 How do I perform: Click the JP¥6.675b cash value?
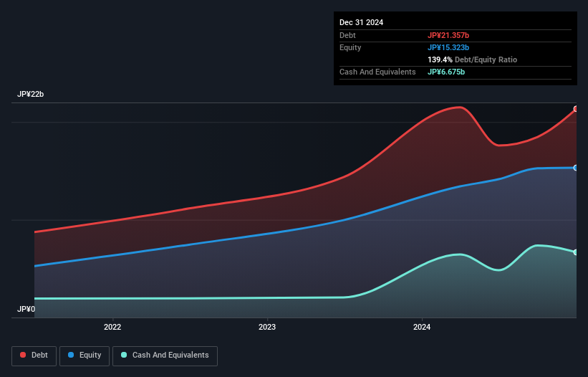point(446,72)
